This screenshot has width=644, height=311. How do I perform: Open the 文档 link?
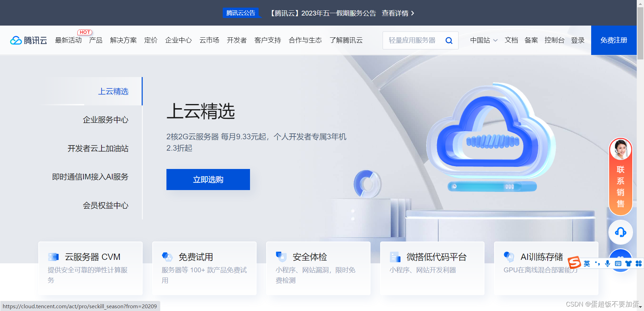pyautogui.click(x=511, y=40)
